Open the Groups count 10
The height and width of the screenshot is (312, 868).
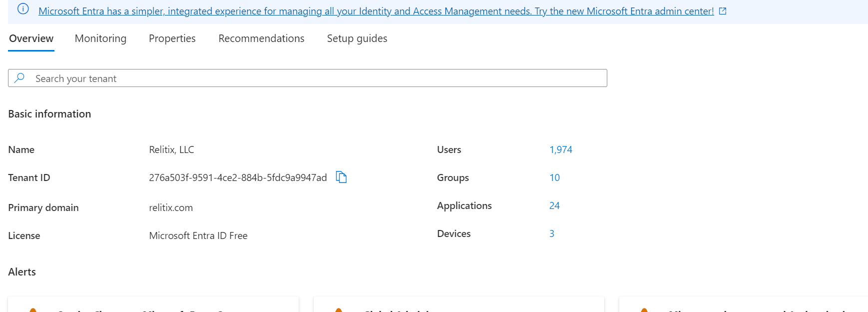click(x=554, y=177)
